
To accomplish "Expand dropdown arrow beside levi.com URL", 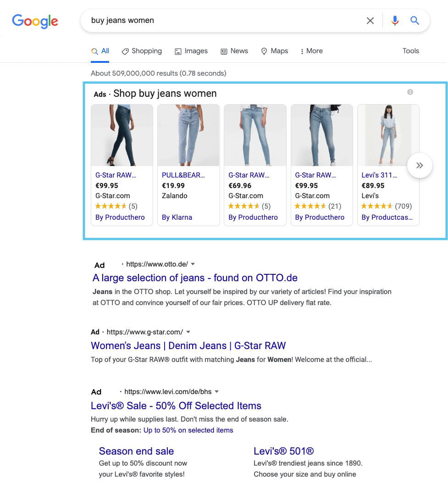I will click(217, 392).
